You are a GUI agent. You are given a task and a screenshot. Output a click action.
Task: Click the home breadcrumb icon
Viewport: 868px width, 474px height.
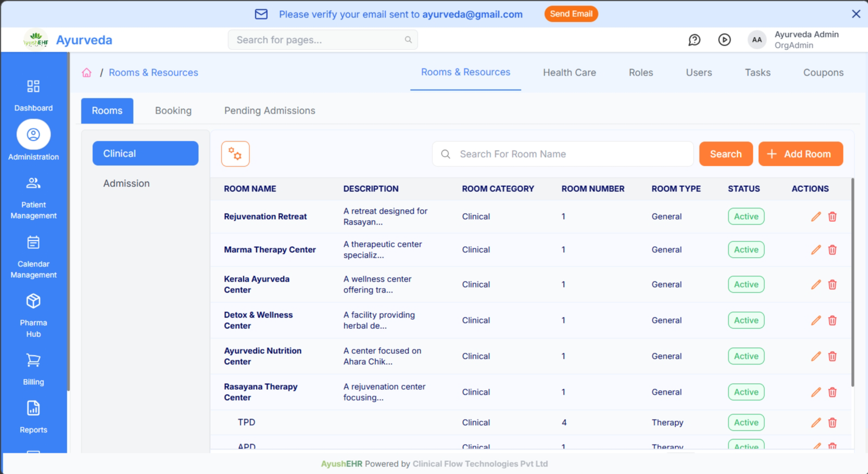coord(87,72)
